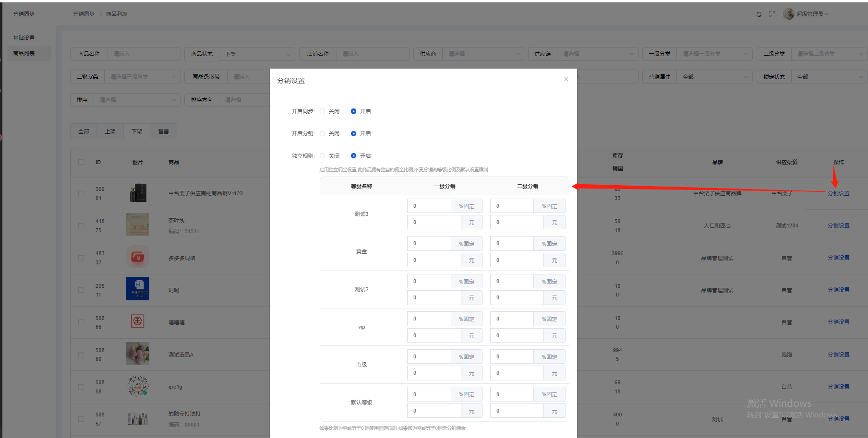868x438 pixels.
Task: Expand the 商品状态 dropdown
Action: point(257,54)
